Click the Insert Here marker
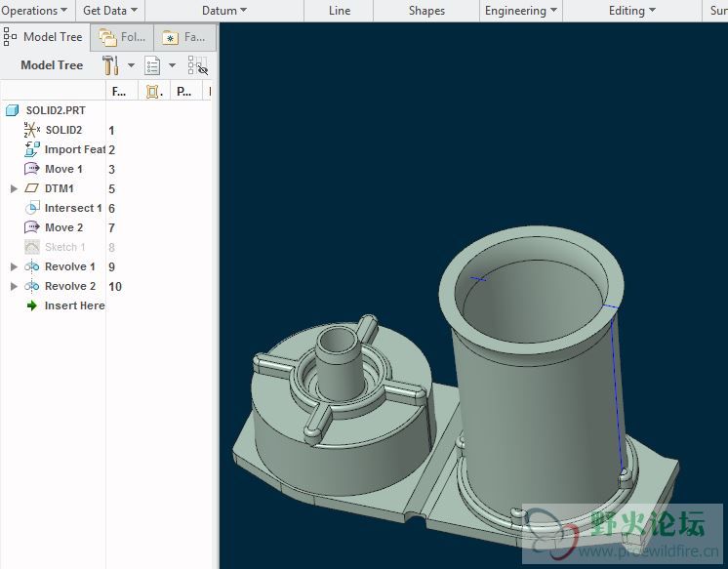This screenshot has width=728, height=569. click(74, 305)
